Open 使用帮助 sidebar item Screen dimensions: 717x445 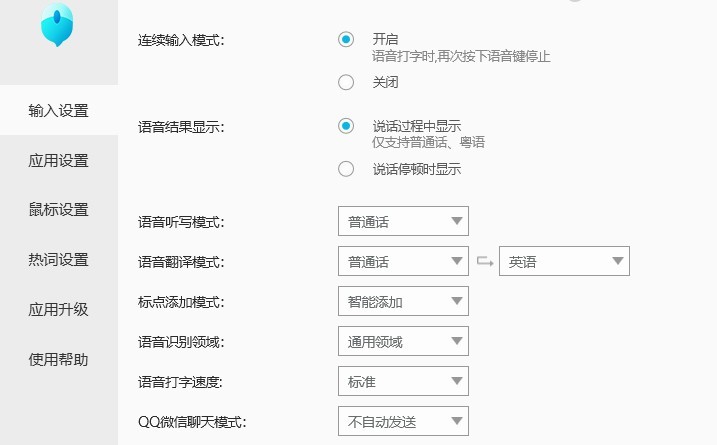[x=58, y=360]
